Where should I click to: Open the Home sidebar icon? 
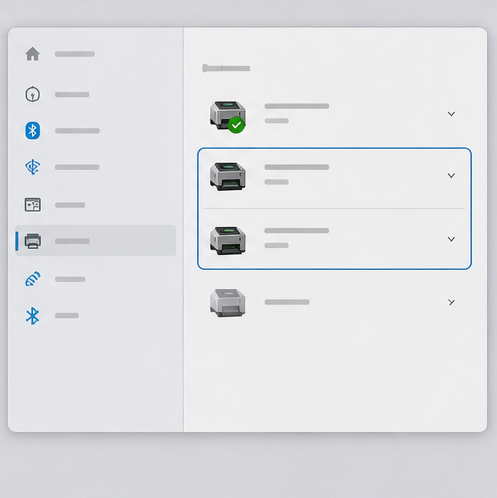[x=33, y=54]
